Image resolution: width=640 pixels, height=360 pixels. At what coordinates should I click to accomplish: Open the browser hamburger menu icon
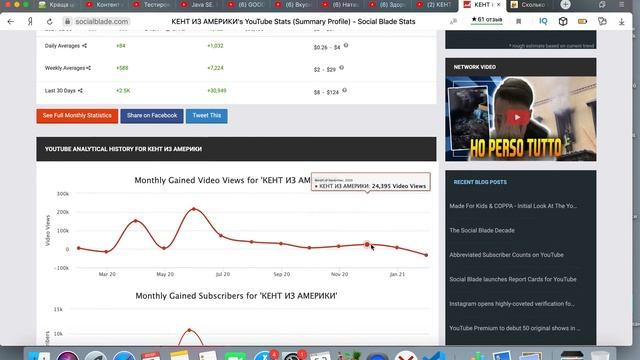click(622, 4)
